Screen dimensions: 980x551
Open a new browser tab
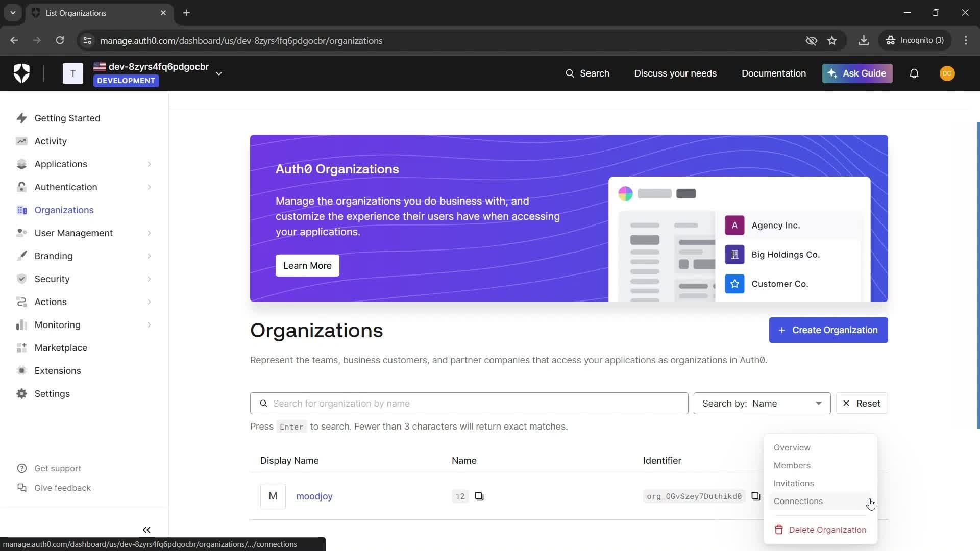click(x=186, y=13)
